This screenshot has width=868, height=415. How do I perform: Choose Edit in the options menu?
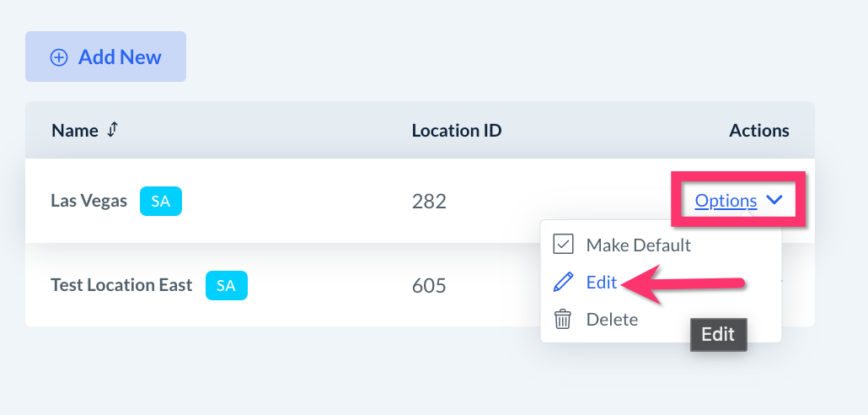click(x=602, y=283)
